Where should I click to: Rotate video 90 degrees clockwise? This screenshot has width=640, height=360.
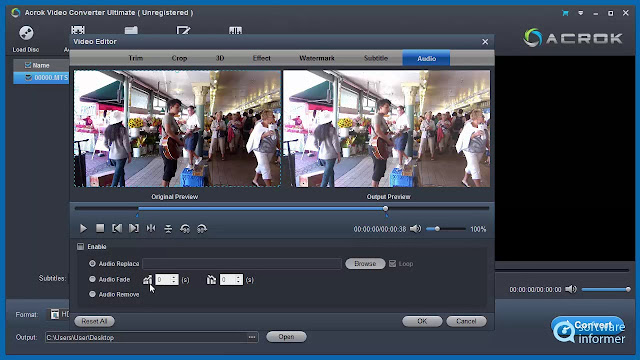[202, 229]
